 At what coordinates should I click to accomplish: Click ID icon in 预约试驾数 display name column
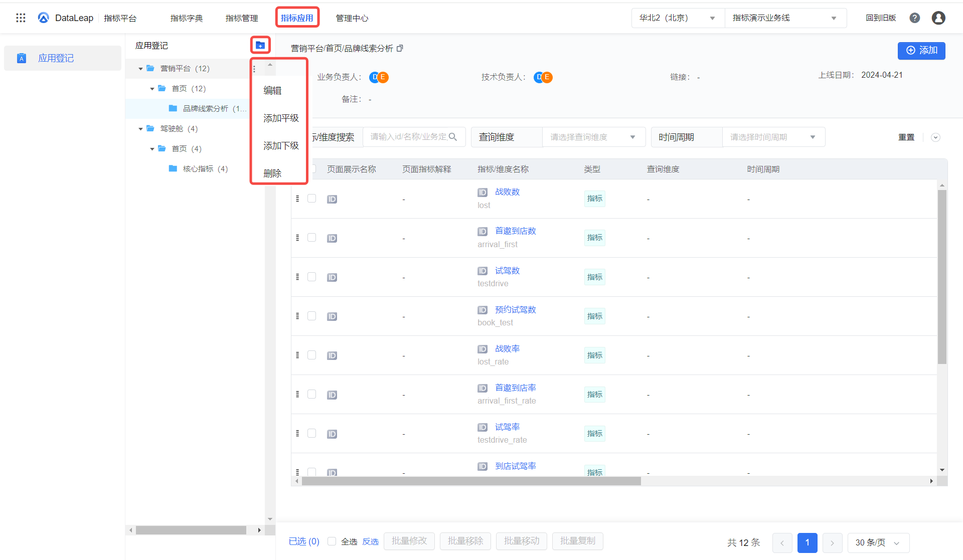click(x=332, y=316)
